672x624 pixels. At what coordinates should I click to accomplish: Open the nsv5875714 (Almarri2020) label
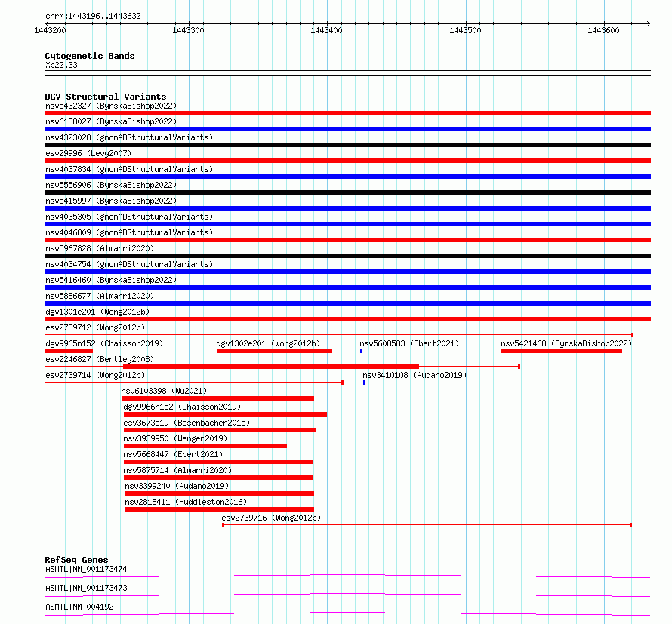(x=177, y=470)
